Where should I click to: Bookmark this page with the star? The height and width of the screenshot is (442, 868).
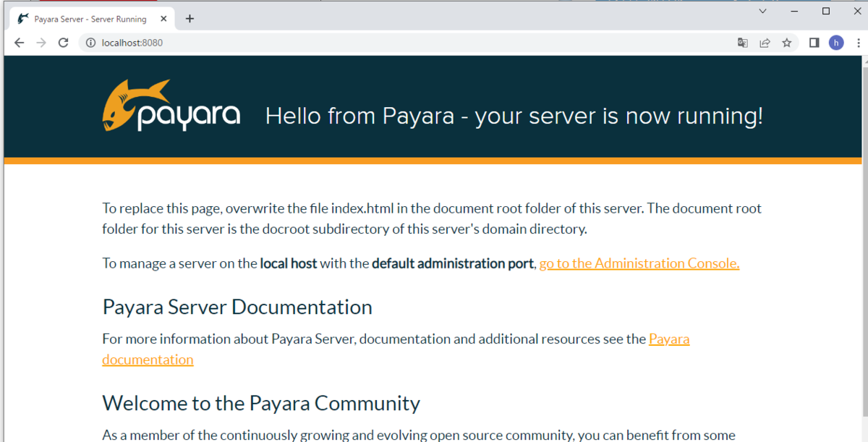(786, 43)
